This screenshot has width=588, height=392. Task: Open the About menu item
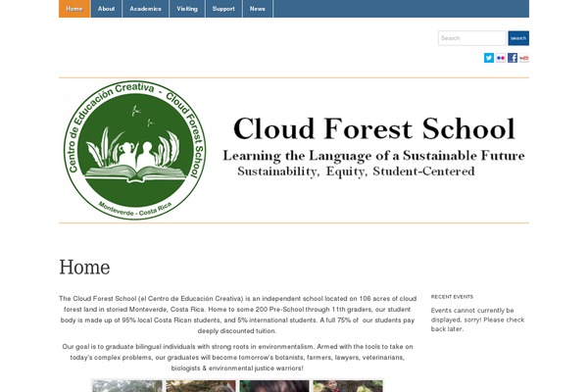pyautogui.click(x=106, y=9)
